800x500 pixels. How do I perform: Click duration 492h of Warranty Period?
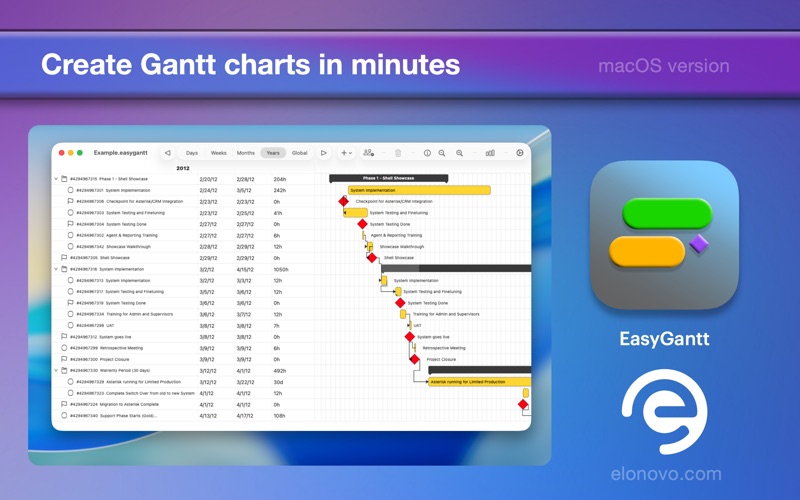280,371
